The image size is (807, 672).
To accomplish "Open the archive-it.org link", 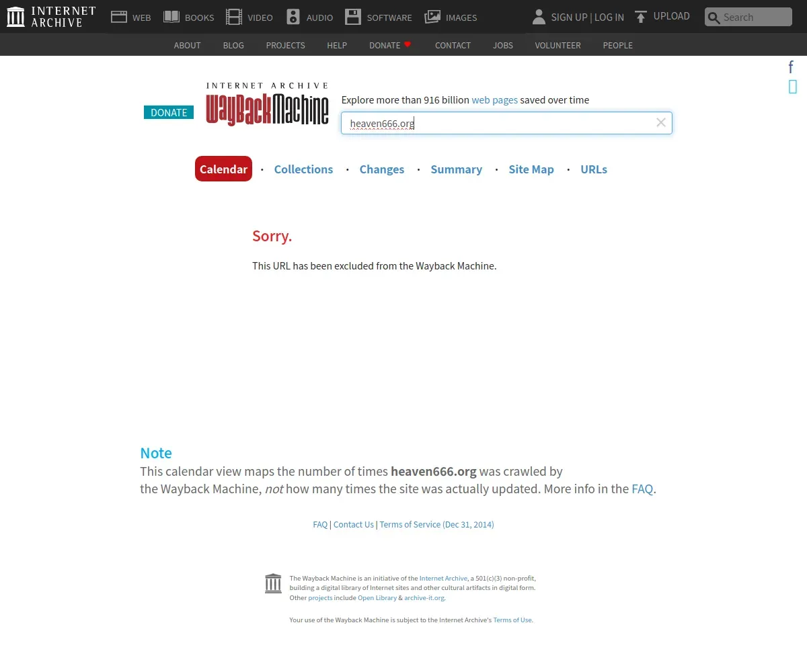I will point(424,598).
